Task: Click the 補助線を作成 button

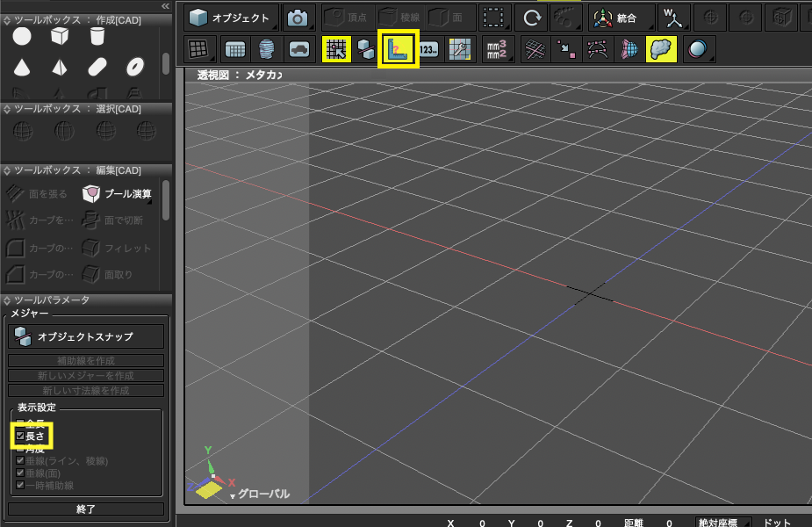Action: coord(86,361)
